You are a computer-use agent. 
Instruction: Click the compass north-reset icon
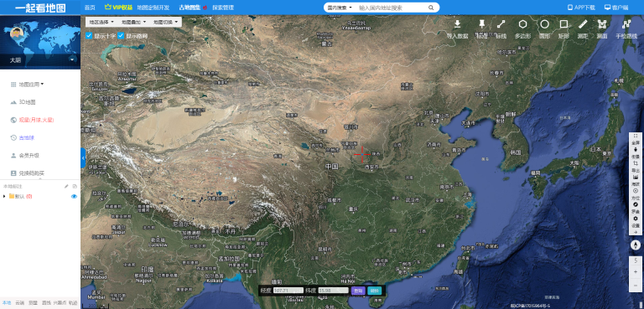[x=636, y=245]
